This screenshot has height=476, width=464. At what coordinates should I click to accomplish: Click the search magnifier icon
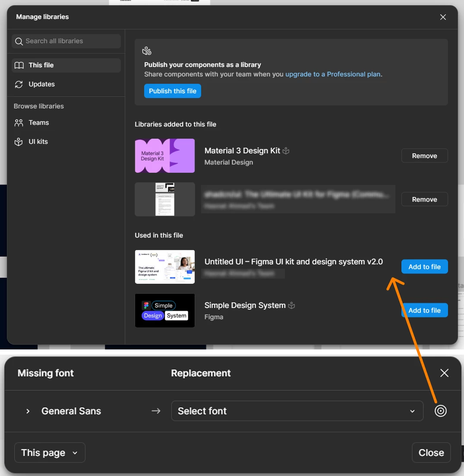[x=19, y=41]
